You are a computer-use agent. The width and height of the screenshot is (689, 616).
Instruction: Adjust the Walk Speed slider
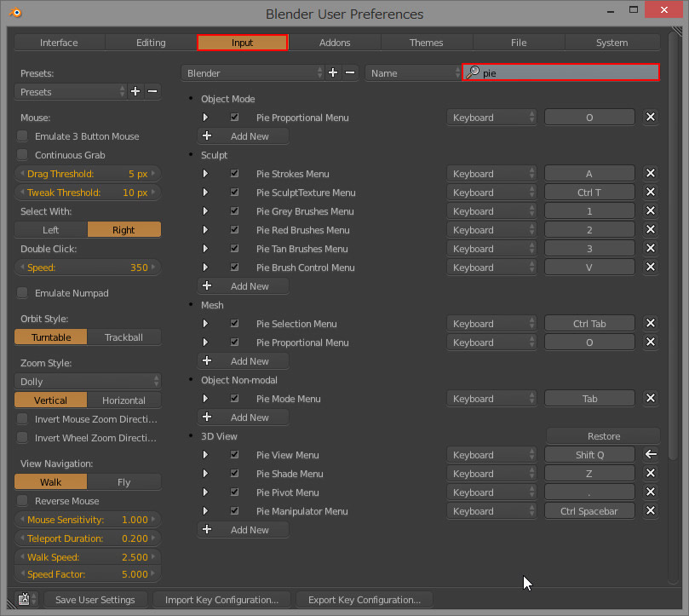[x=88, y=557]
